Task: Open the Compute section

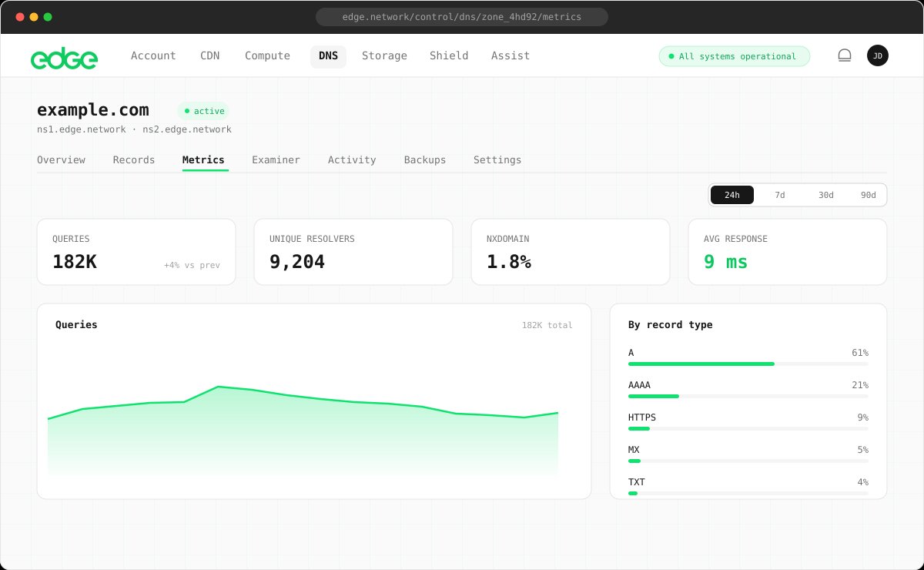Action: (267, 56)
